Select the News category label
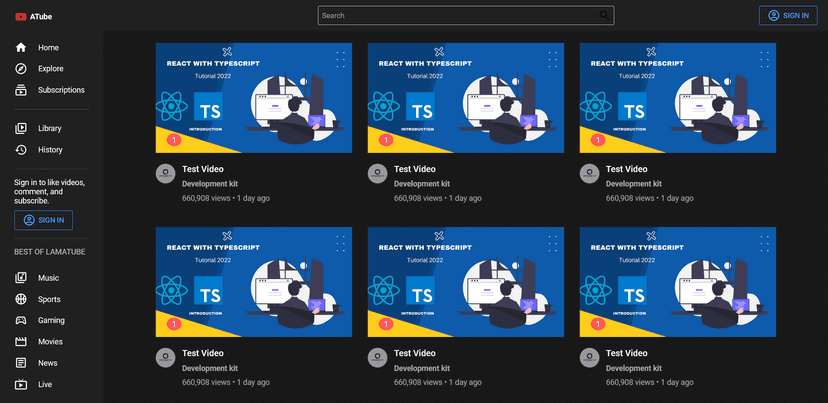 click(48, 363)
